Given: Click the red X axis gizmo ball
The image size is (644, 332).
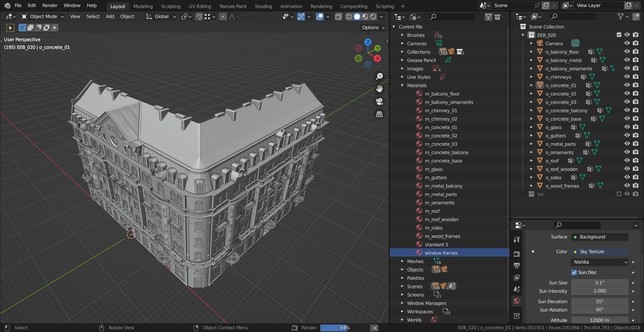Looking at the screenshot, I should [x=377, y=59].
